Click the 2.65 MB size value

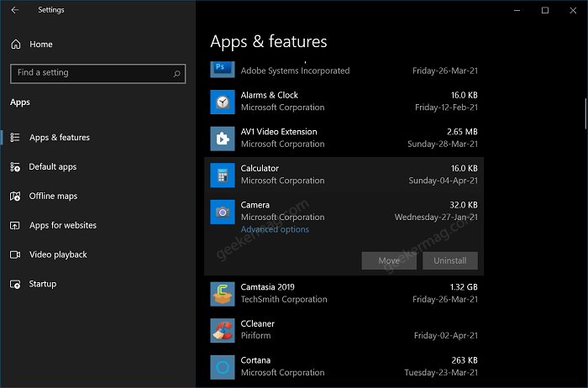coord(462,132)
